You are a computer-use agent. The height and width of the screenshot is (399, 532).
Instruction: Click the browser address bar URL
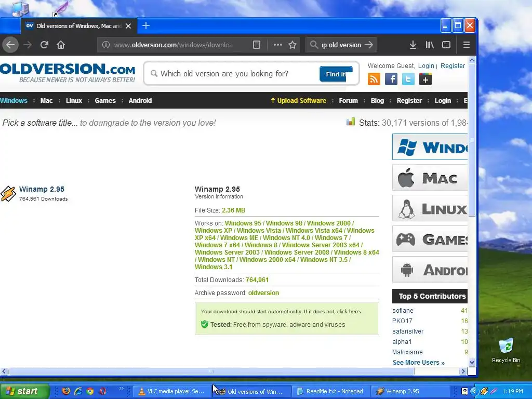(x=173, y=45)
